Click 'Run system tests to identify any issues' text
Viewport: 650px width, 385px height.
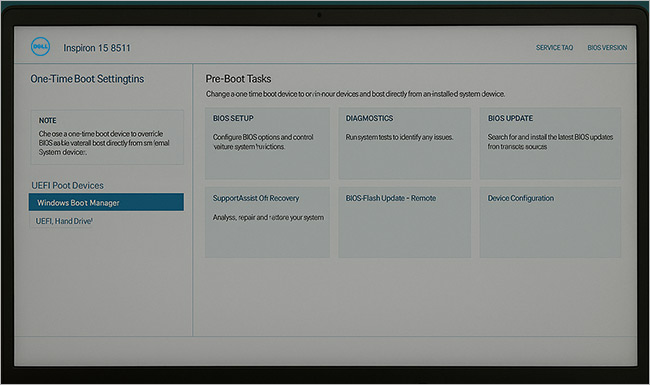pos(399,137)
